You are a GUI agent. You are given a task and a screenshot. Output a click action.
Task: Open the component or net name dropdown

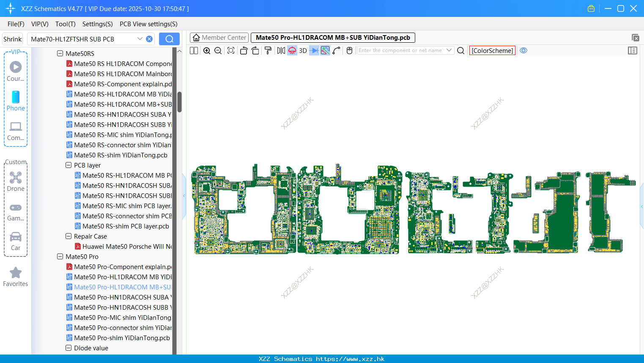(449, 50)
